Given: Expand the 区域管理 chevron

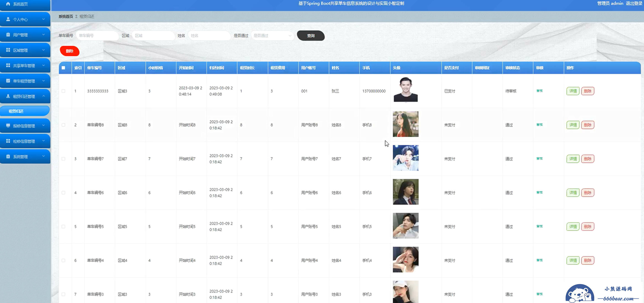Looking at the screenshot, I should click(x=44, y=50).
